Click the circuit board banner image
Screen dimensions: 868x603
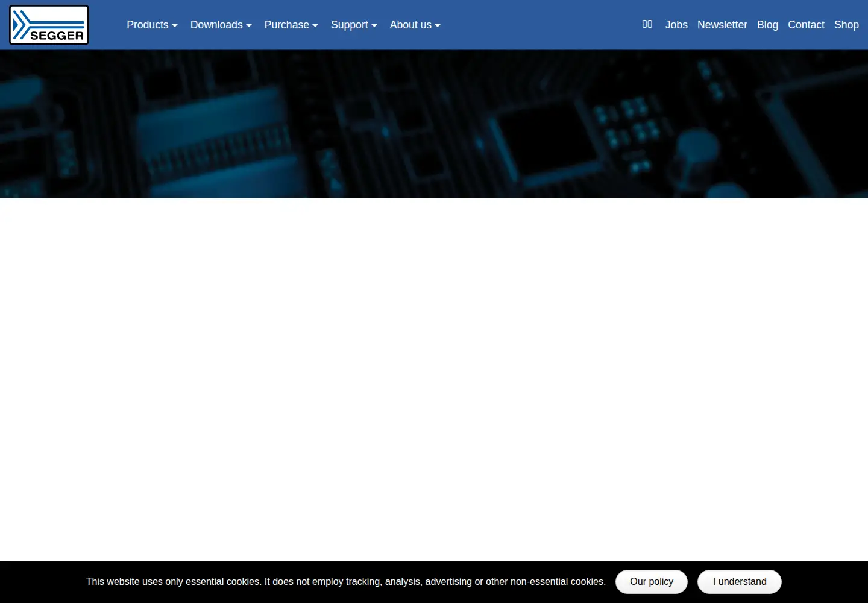[434, 124]
